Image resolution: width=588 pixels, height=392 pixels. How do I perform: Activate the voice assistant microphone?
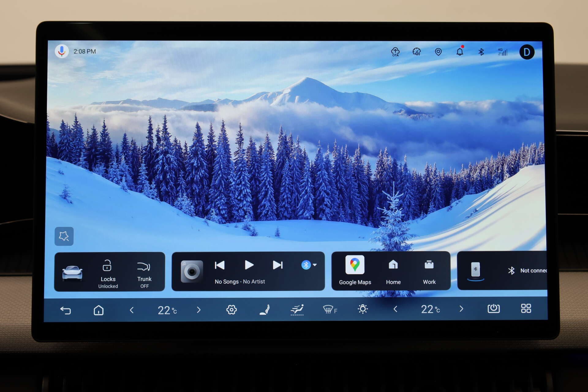(62, 51)
